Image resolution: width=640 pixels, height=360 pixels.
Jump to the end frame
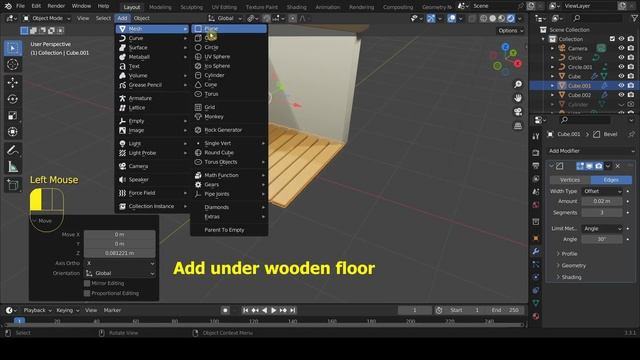(293, 310)
